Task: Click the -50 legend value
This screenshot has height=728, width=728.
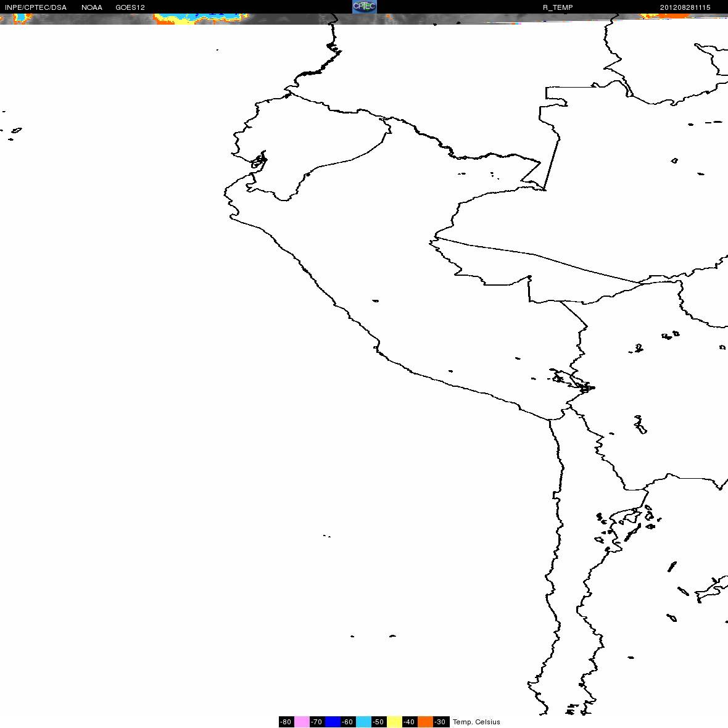Action: click(x=379, y=721)
